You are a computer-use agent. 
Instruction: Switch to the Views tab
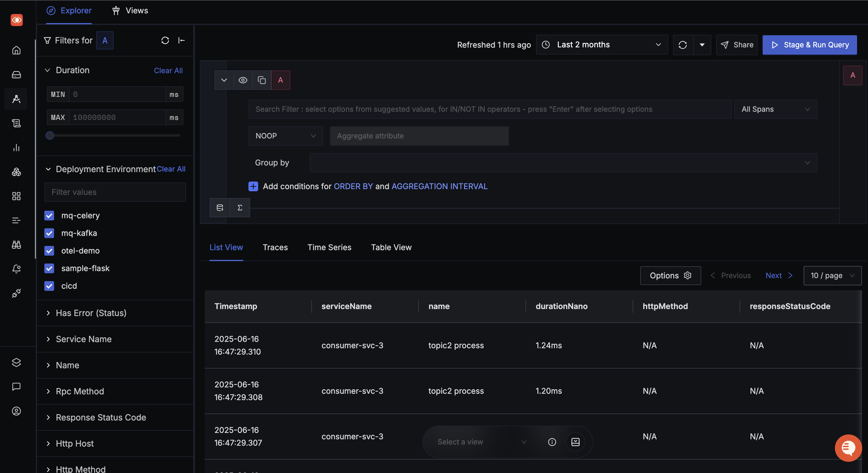click(x=130, y=11)
